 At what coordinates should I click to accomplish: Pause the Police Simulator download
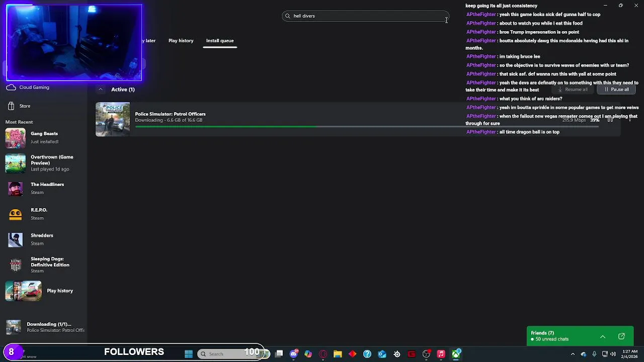pos(610,120)
